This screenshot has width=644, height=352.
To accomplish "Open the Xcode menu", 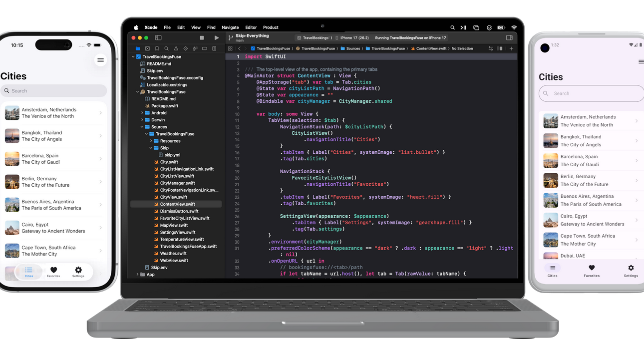I will pyautogui.click(x=151, y=27).
